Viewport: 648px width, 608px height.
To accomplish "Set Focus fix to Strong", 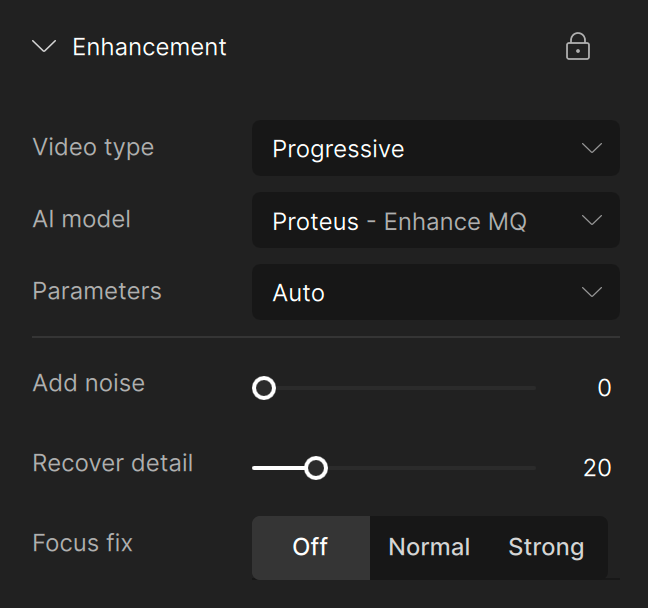I will [x=546, y=547].
